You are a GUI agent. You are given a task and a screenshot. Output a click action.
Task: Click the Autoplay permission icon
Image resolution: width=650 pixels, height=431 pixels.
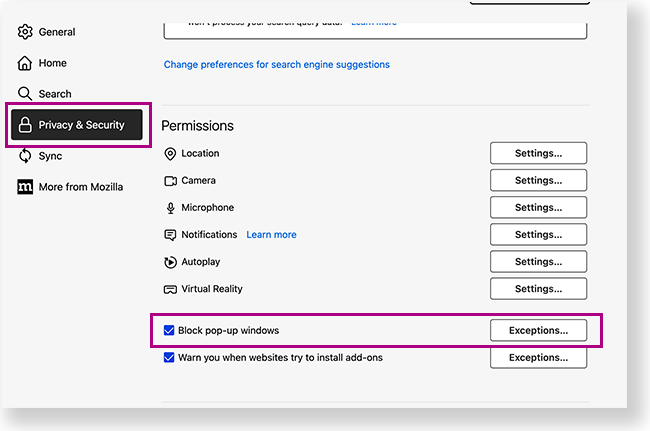[170, 262]
